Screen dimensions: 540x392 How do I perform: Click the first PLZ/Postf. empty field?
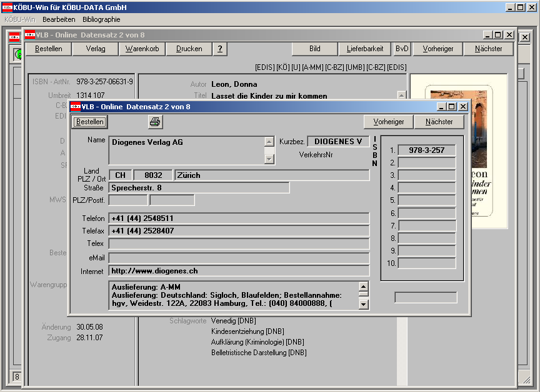(x=128, y=200)
